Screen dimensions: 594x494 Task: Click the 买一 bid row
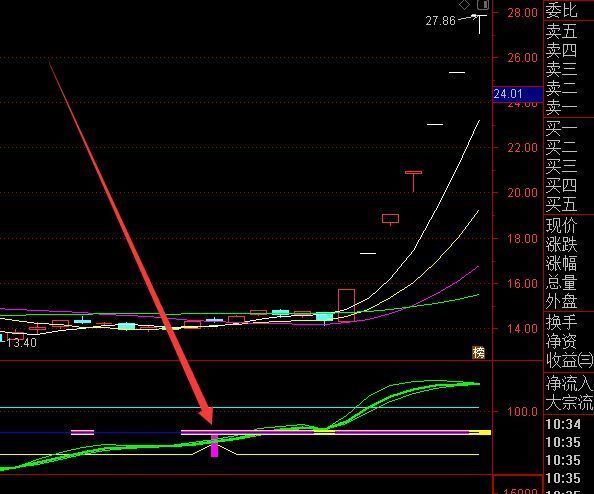click(561, 129)
